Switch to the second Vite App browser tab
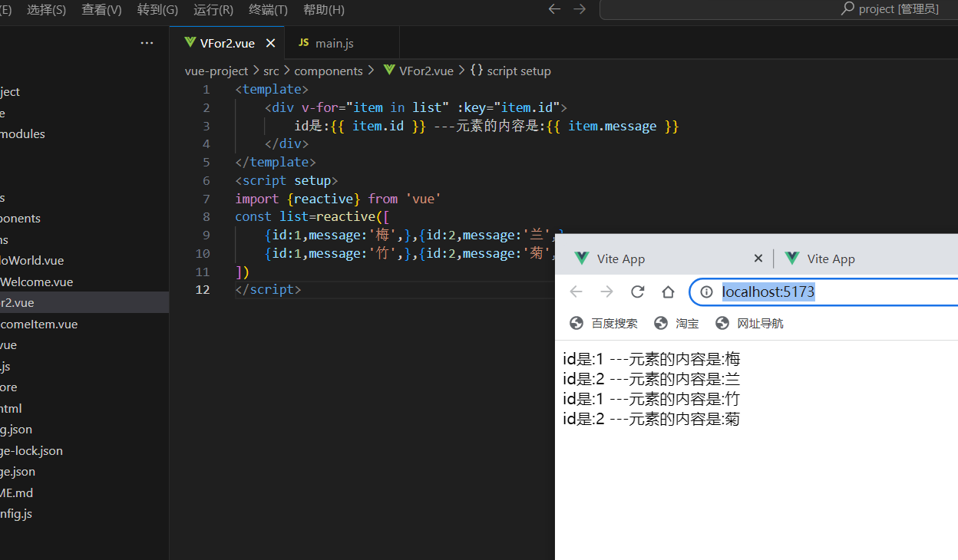The width and height of the screenshot is (958, 560). pos(867,259)
